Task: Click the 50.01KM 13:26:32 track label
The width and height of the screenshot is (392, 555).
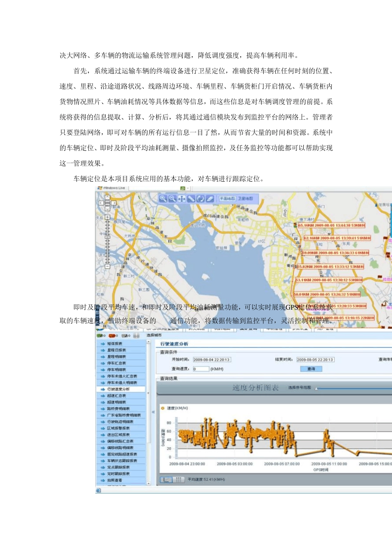Action: coord(327,294)
